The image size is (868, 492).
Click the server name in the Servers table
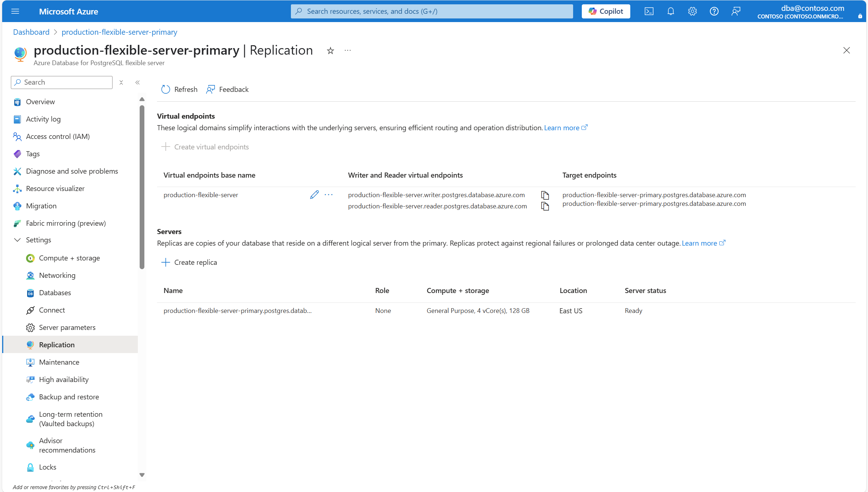coord(237,311)
